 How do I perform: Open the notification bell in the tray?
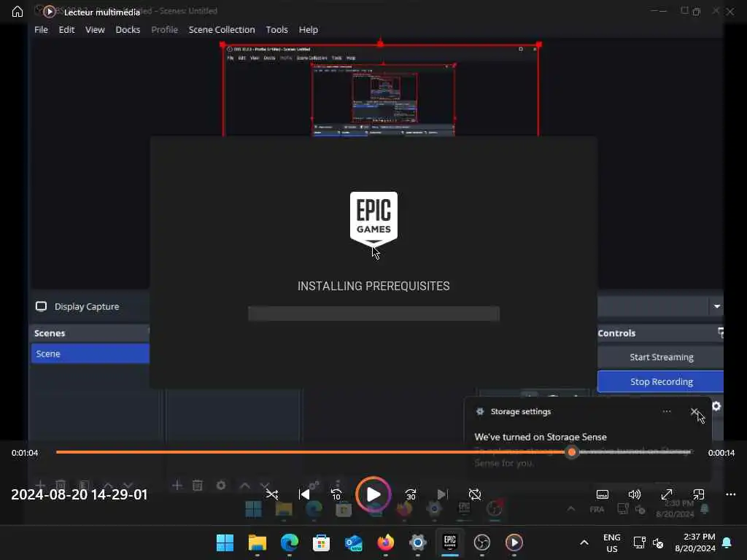(727, 542)
